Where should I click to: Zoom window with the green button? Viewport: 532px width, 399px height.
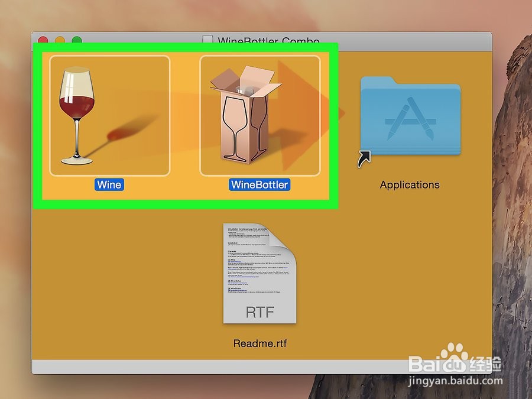[77, 40]
